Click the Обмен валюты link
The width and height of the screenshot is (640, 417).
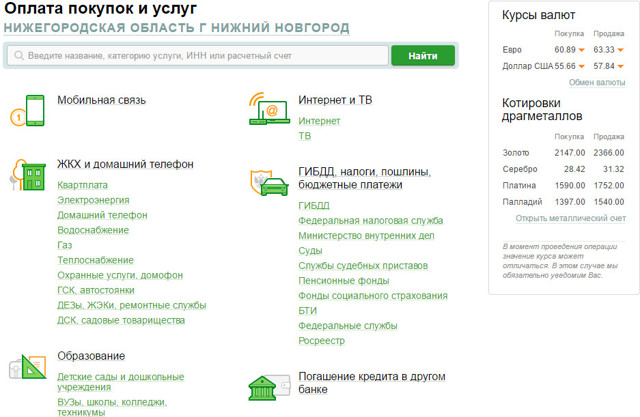(x=597, y=82)
